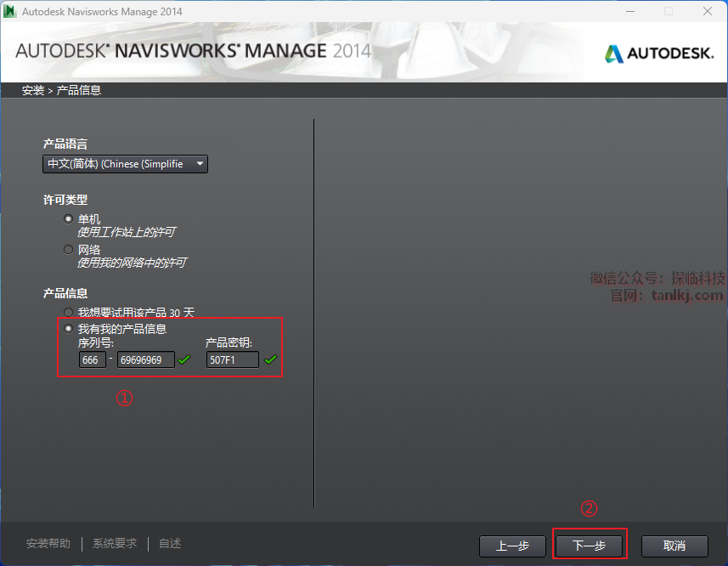Screen dimensions: 728x566
Task: Open the 系统要求 system requirements link
Action: coord(115,543)
